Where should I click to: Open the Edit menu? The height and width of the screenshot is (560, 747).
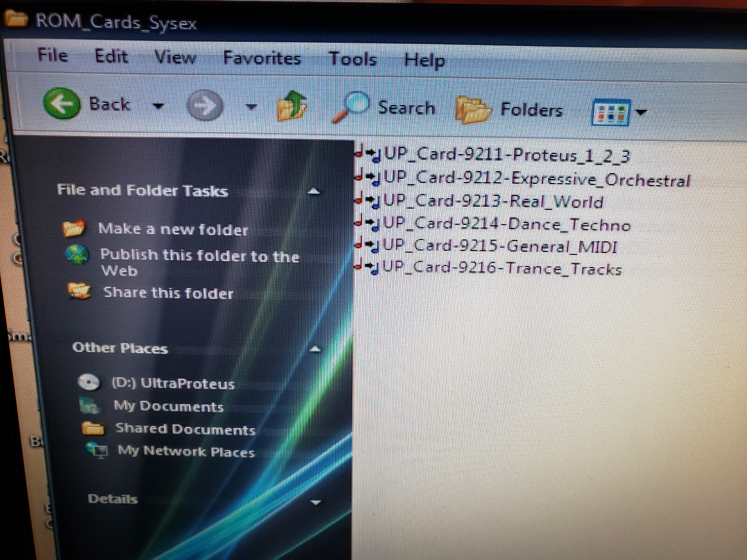click(111, 56)
